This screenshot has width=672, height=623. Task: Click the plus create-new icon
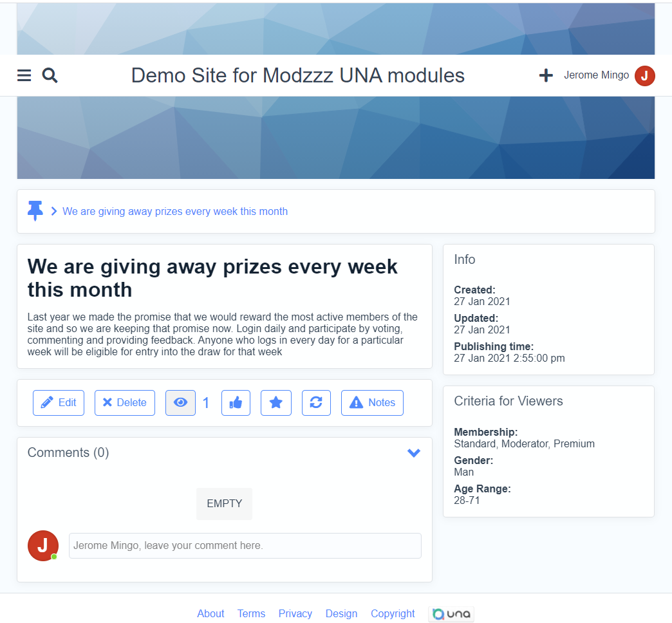coord(546,76)
